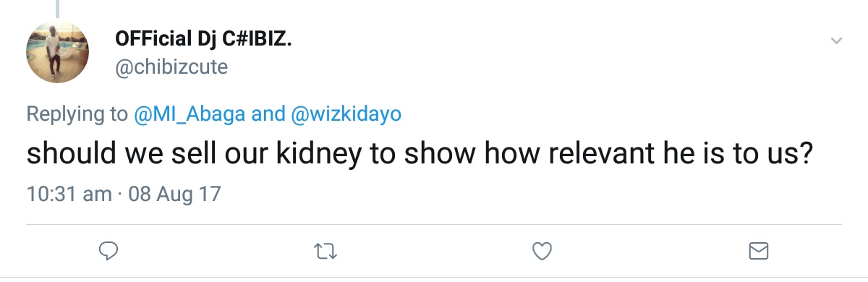This screenshot has width=868, height=282.
Task: Click the reply speech bubble icon
Action: click(x=109, y=251)
